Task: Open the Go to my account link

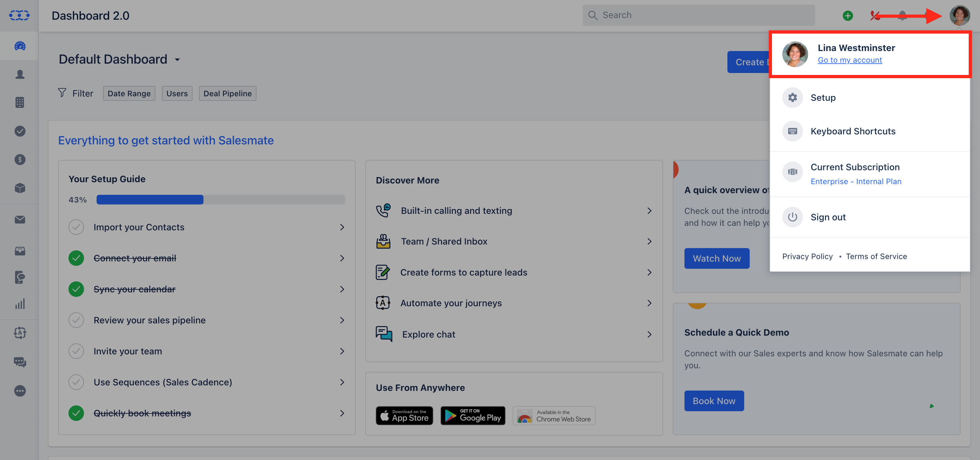Action: point(850,60)
